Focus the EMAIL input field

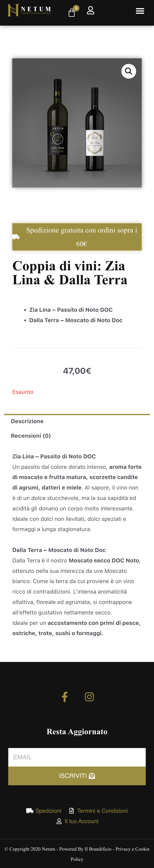coord(77,757)
